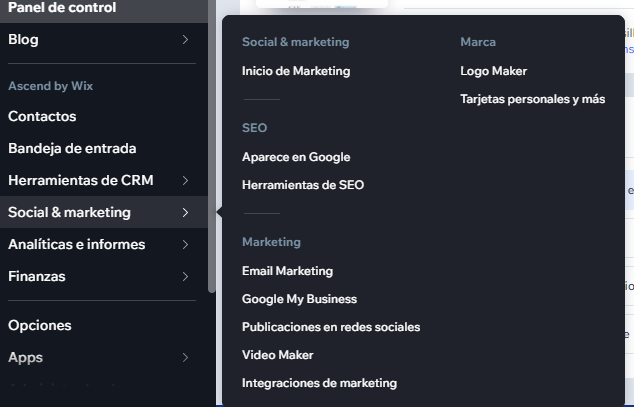Open Panel de control
This screenshot has width=634, height=407.
pos(62,8)
